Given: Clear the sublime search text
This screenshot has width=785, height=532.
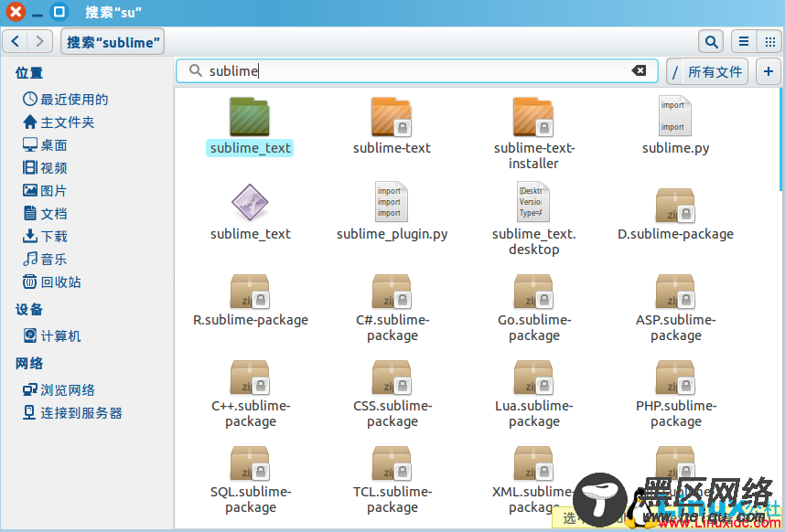Looking at the screenshot, I should pyautogui.click(x=639, y=70).
